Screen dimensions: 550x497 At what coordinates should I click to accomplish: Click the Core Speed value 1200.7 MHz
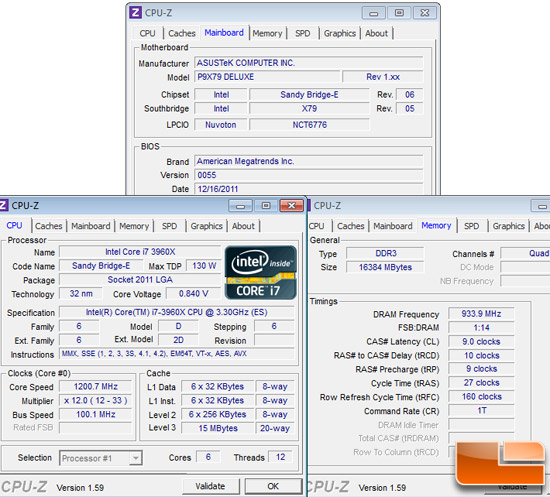tap(96, 387)
